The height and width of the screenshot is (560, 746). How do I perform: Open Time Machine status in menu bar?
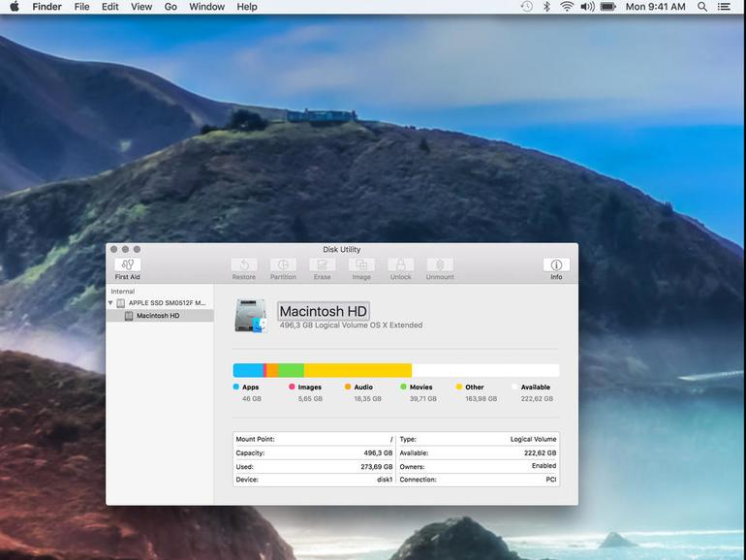point(527,7)
